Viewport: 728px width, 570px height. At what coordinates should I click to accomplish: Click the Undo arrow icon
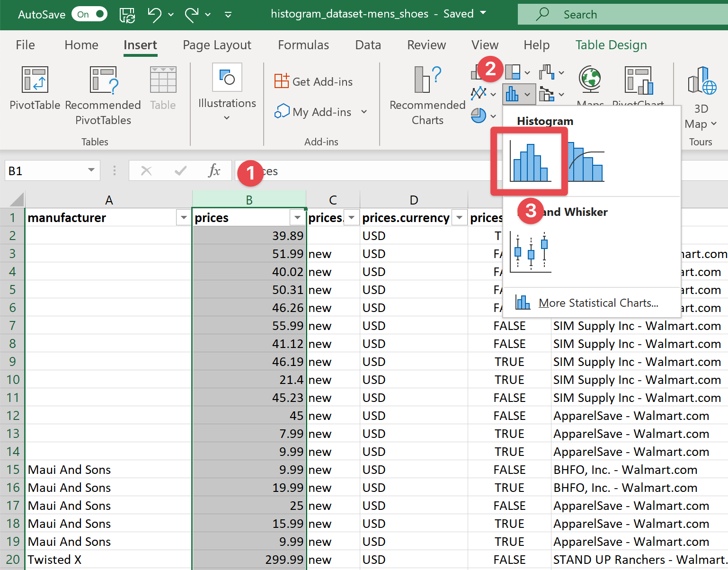click(x=154, y=15)
